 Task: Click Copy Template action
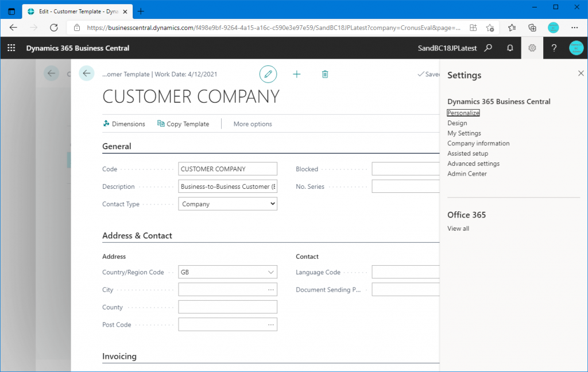[183, 124]
